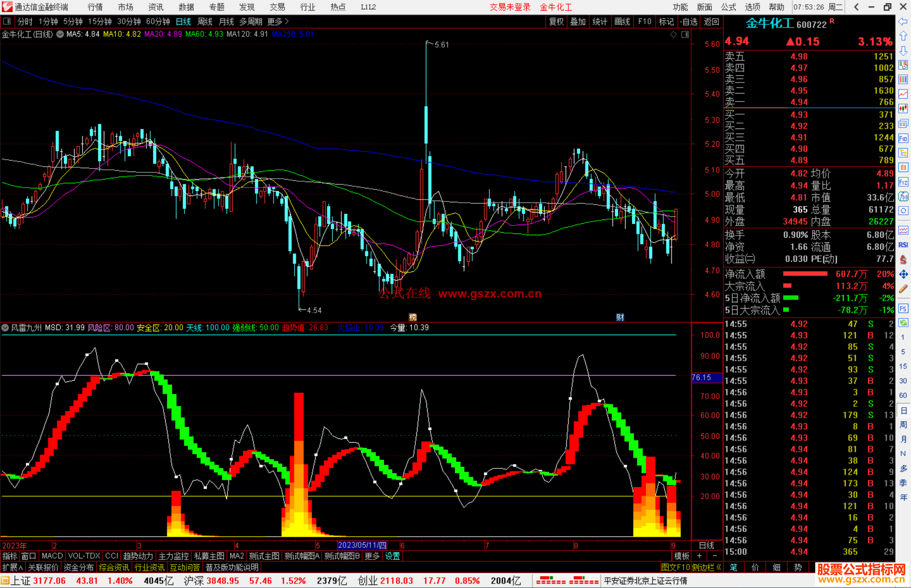Toggle the round icon beside 金牛化工(日线)
This screenshot has height=588, width=911.
click(x=60, y=34)
